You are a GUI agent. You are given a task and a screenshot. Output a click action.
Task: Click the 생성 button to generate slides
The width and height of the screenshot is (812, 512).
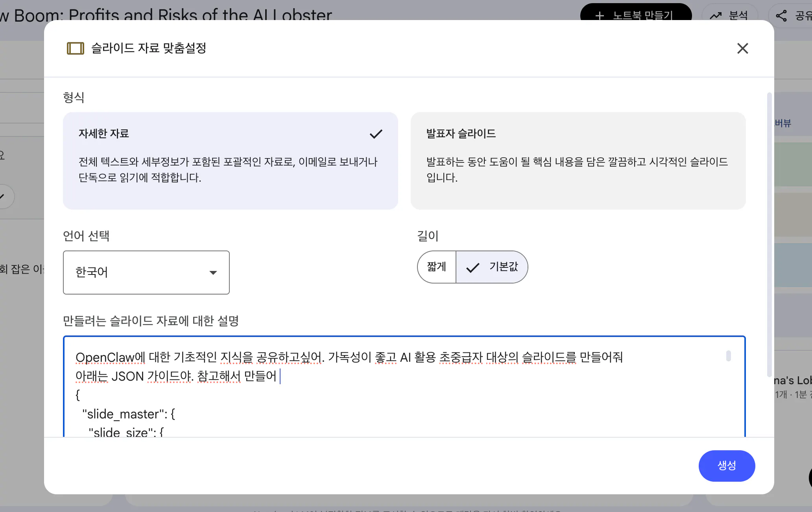(x=727, y=466)
